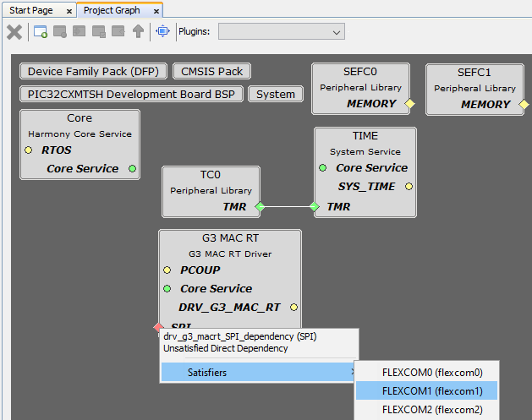Click the TC0 TMR green diamond
The width and height of the screenshot is (532, 420).
pyautogui.click(x=260, y=206)
